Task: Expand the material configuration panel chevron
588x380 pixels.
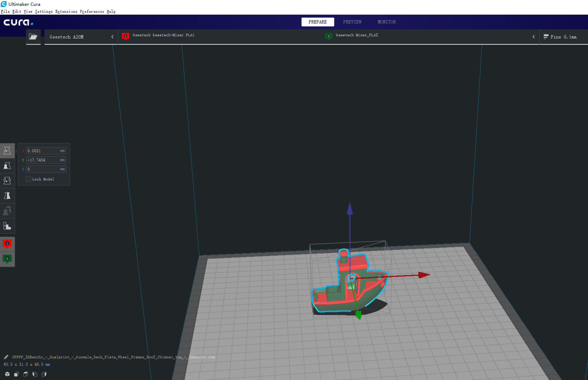Action: point(534,37)
